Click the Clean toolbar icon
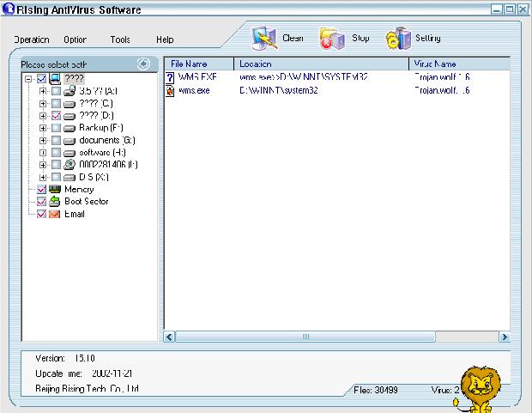The width and height of the screenshot is (532, 413). 264,38
